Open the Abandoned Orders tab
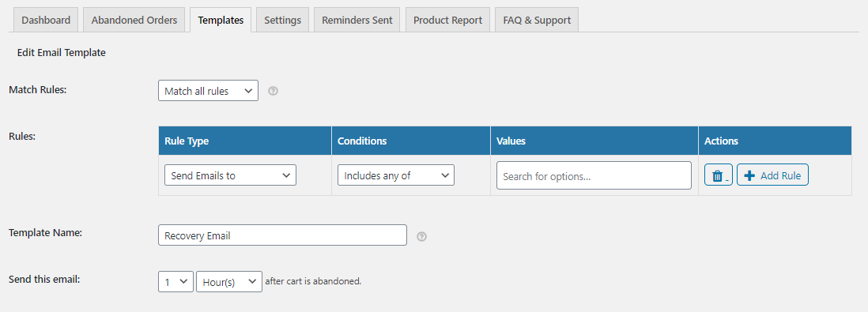Viewport: 868px width, 312px height. click(x=134, y=20)
